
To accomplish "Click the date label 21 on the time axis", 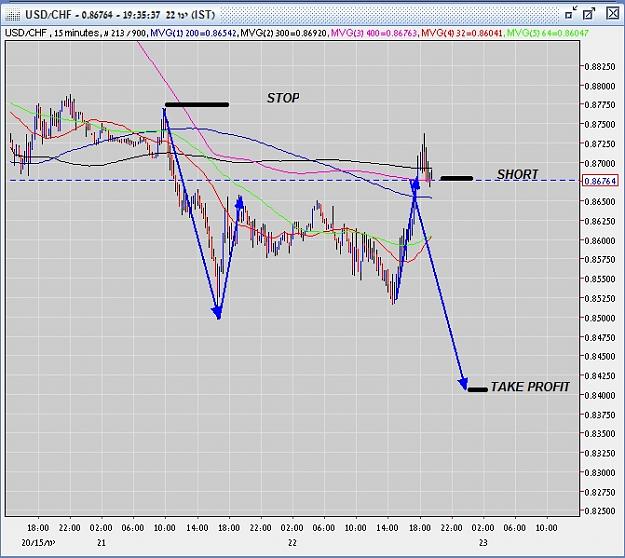I will (101, 543).
